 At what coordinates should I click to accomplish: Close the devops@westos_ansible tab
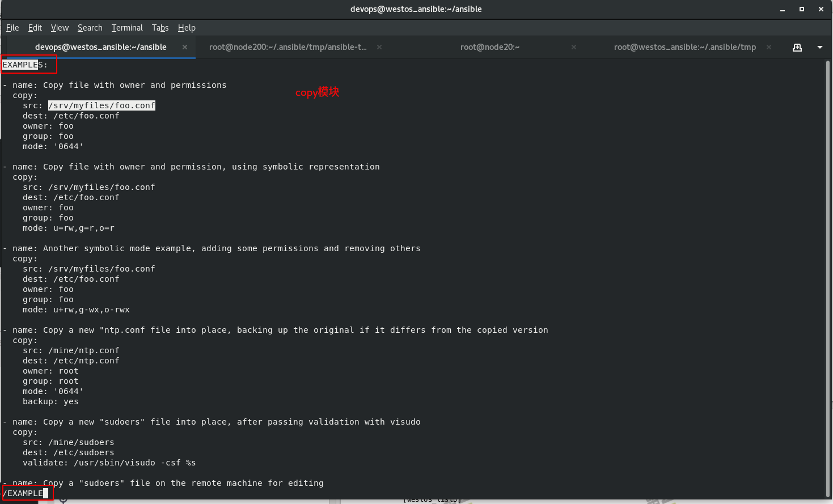click(185, 47)
